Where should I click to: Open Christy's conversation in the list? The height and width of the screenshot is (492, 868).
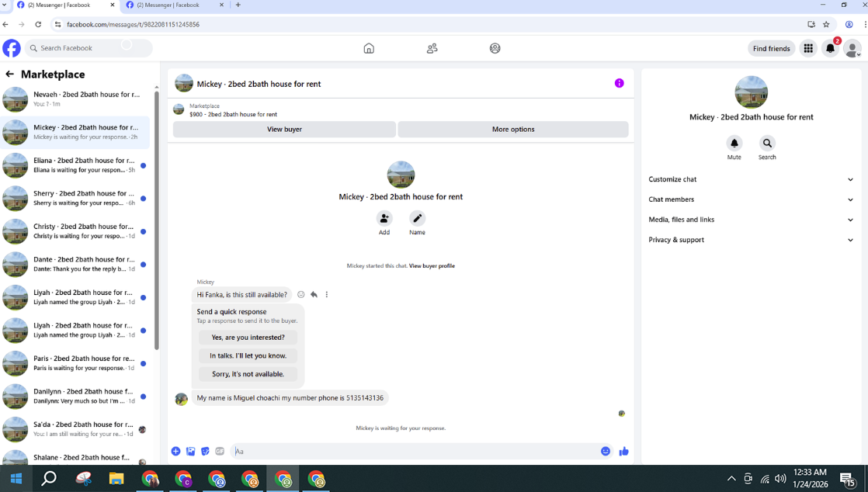[x=75, y=230]
